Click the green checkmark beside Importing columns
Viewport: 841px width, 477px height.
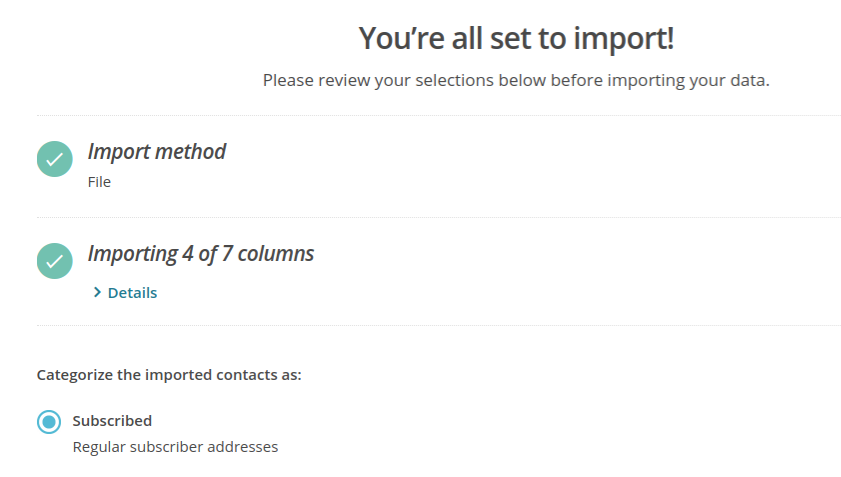tap(54, 261)
